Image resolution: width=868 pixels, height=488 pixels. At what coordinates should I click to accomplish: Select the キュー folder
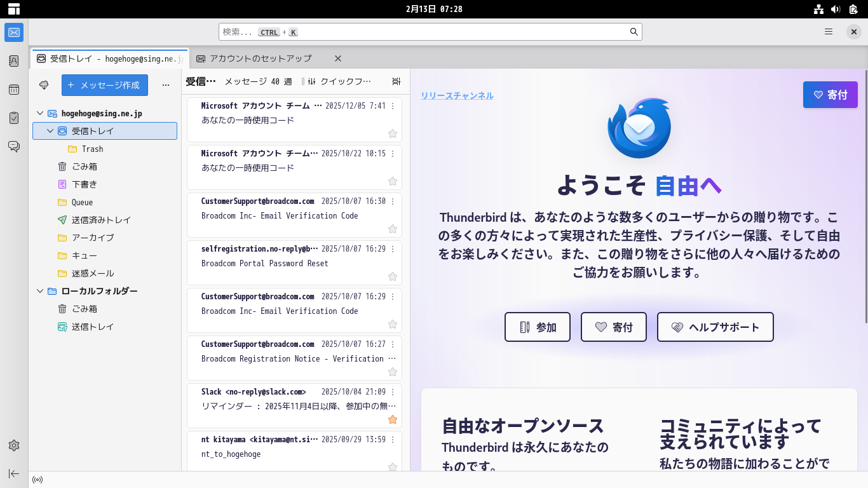tap(105, 255)
